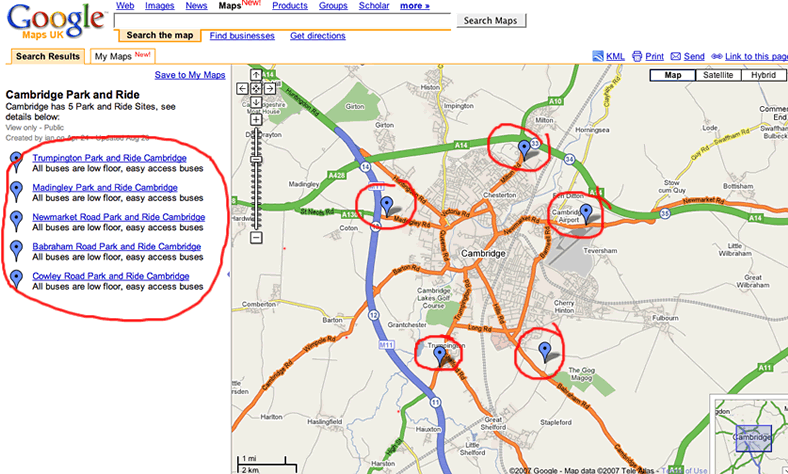Open the Images link in top navigation
This screenshot has height=474, width=788.
pyautogui.click(x=160, y=6)
